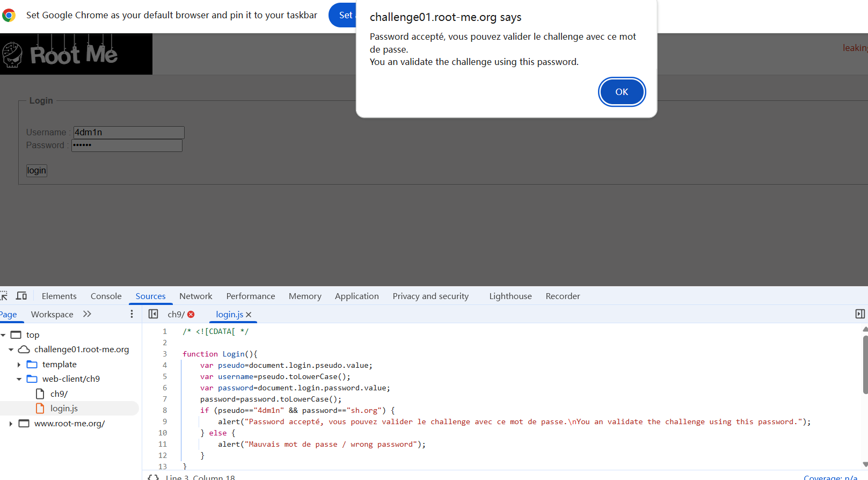Click the Coverage n/a link
Image resolution: width=868 pixels, height=480 pixels.
click(830, 477)
